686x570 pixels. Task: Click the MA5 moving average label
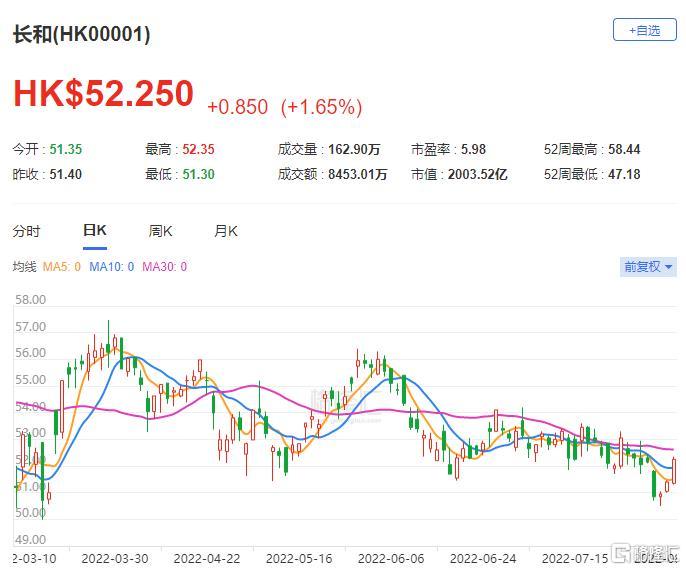tap(62, 266)
